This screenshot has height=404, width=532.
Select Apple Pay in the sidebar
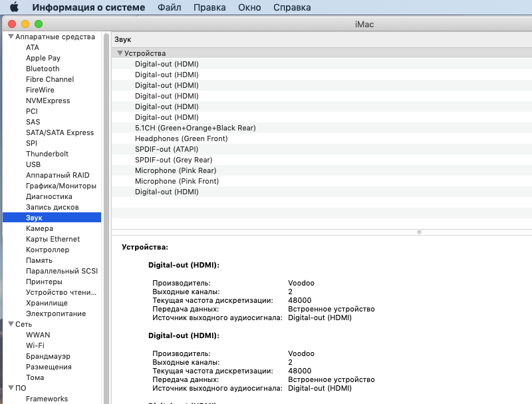[43, 58]
